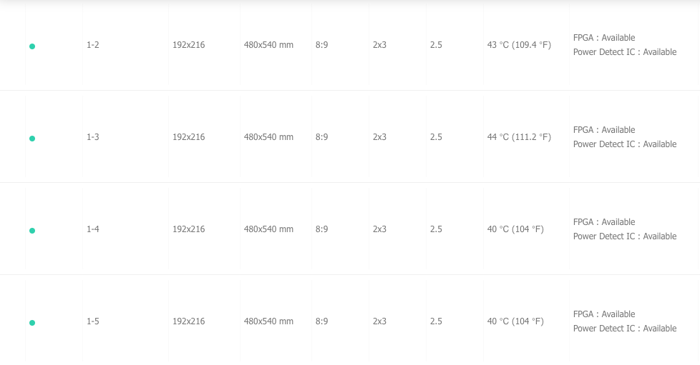700x365 pixels.
Task: Click FPGA Available text in row 1-2
Action: coord(604,38)
